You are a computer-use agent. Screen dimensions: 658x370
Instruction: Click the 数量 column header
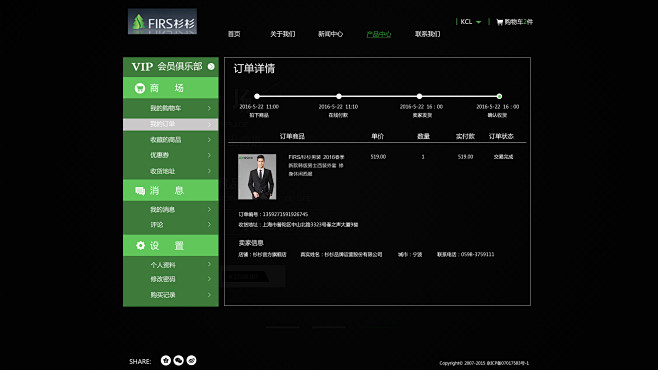(x=423, y=136)
